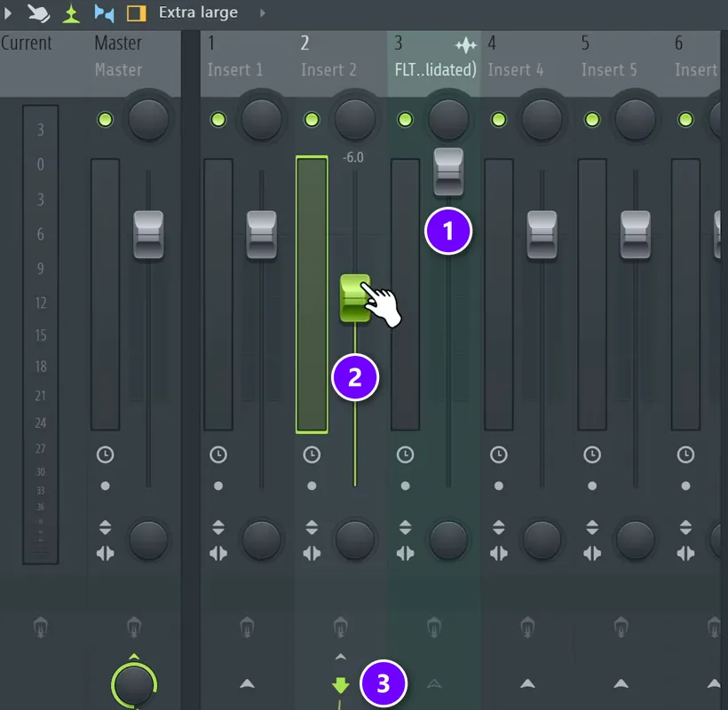Arm the Master track for recording
Screen dimensions: 728x710
click(x=134, y=627)
